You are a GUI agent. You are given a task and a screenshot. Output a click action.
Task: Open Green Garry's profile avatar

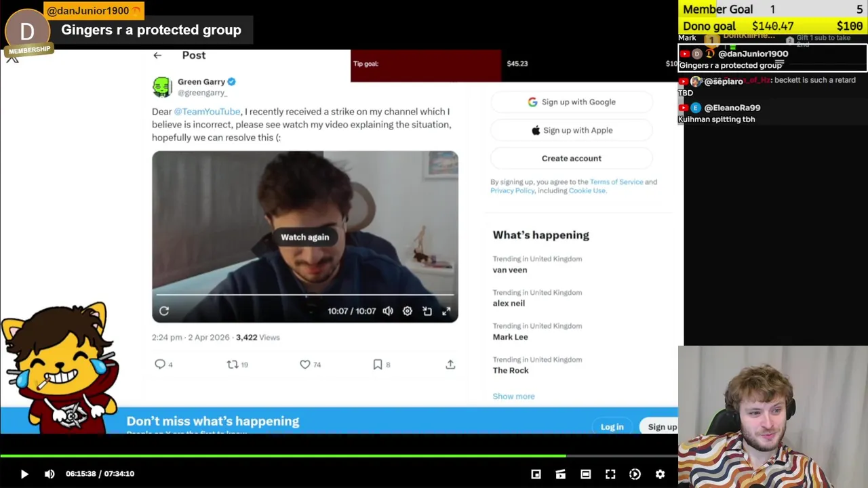[162, 87]
